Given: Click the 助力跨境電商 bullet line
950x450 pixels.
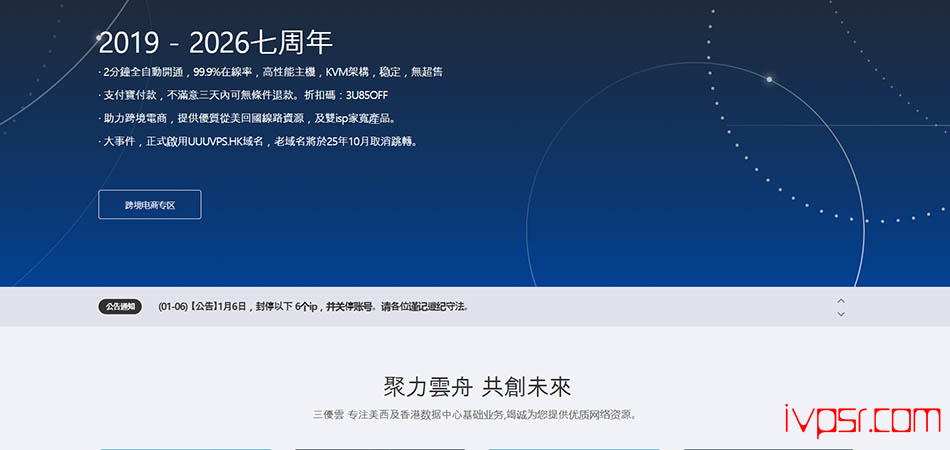Looking at the screenshot, I should (x=250, y=118).
